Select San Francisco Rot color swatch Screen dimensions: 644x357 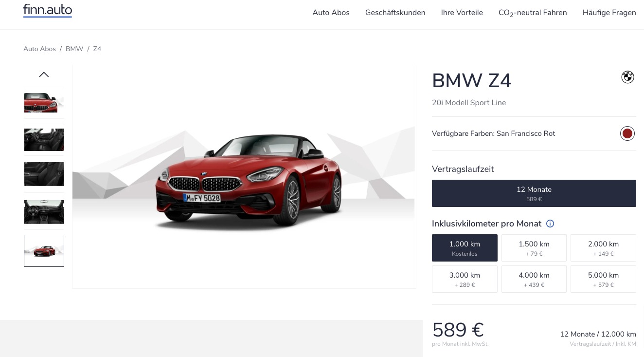[627, 133]
